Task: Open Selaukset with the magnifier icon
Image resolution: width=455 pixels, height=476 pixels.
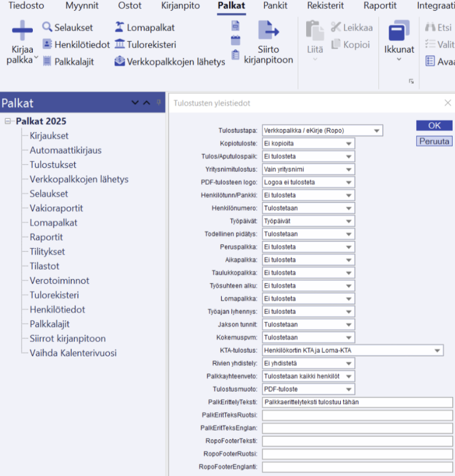Action: [x=48, y=28]
